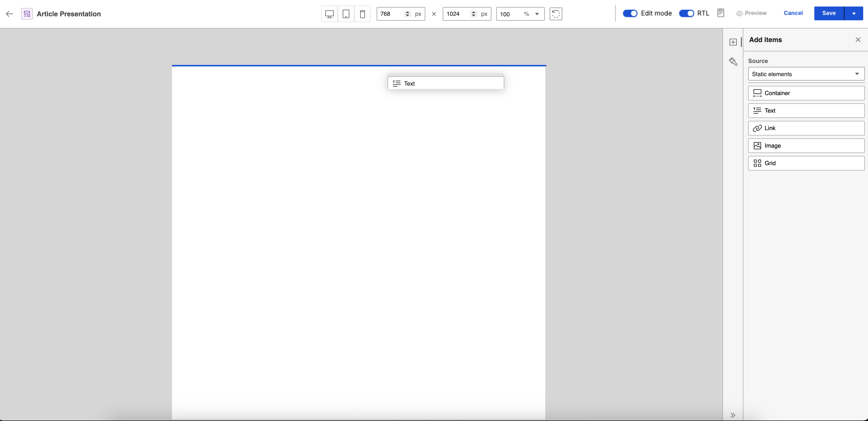Switch to desktop viewport preview
868x421 pixels.
329,14
